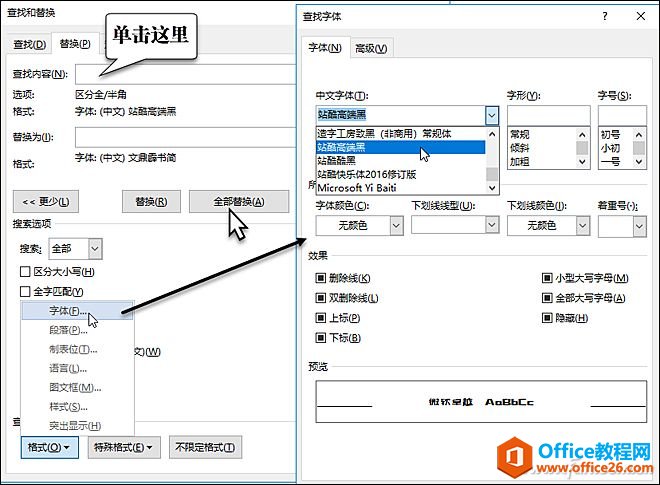Select Microsoft Yi Baiti font
This screenshot has width=660, height=485.
click(401, 188)
